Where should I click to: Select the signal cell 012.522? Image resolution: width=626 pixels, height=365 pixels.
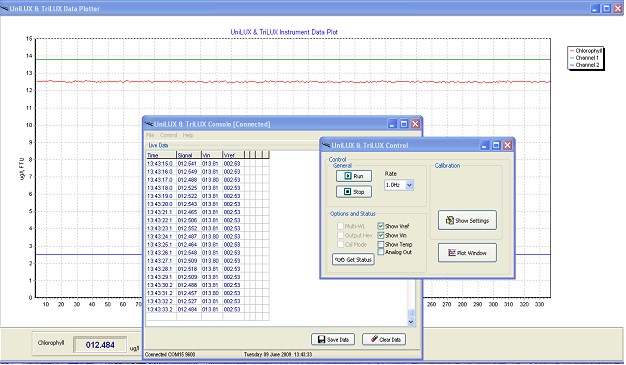point(188,196)
